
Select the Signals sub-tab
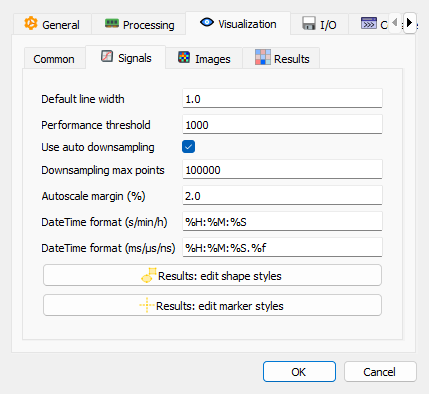(x=126, y=58)
